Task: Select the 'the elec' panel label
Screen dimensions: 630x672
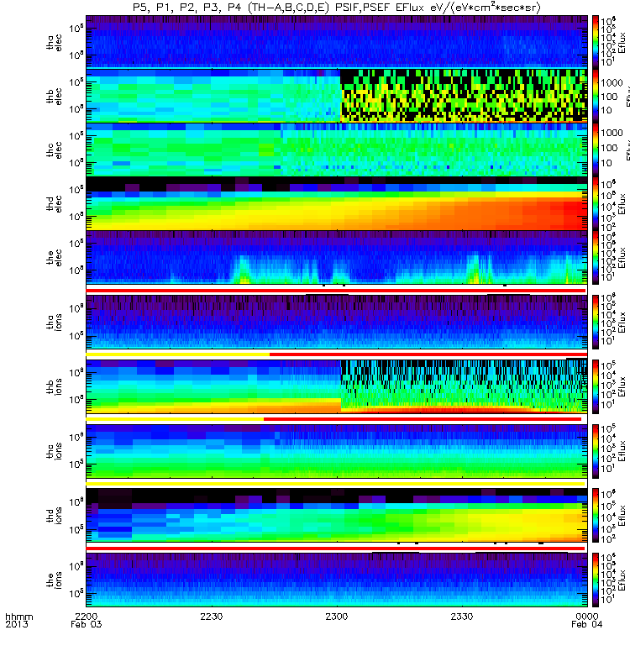Action: tap(54, 258)
